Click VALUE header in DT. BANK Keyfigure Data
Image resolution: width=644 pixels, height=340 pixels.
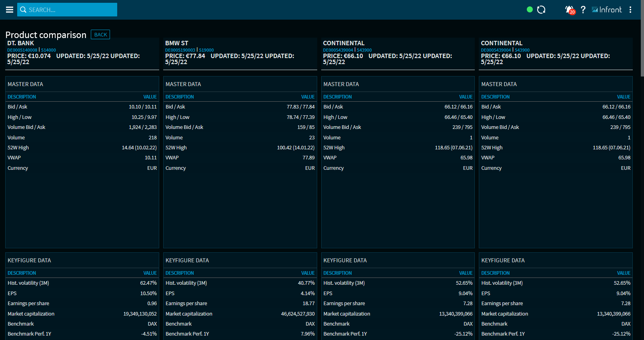pos(150,273)
